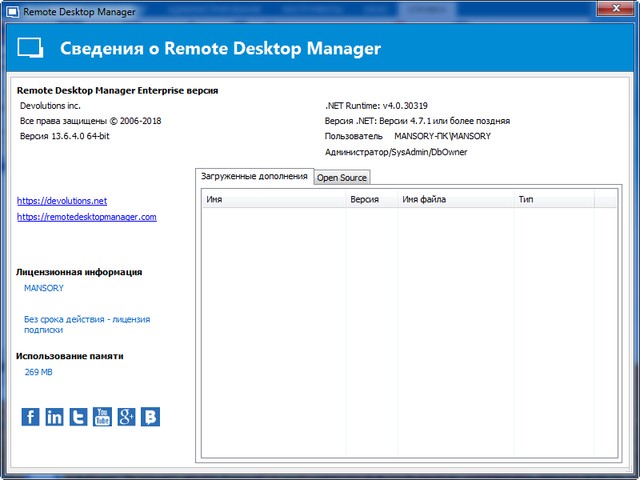Open the blog speech-bubble B icon
640x480 pixels.
[x=150, y=417]
